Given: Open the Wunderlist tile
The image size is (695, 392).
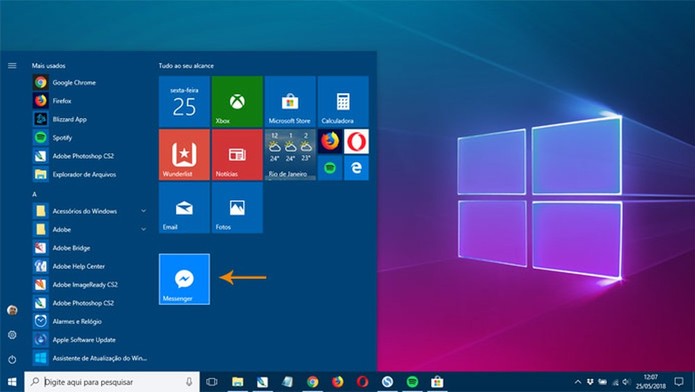Looking at the screenshot, I should click(x=184, y=155).
